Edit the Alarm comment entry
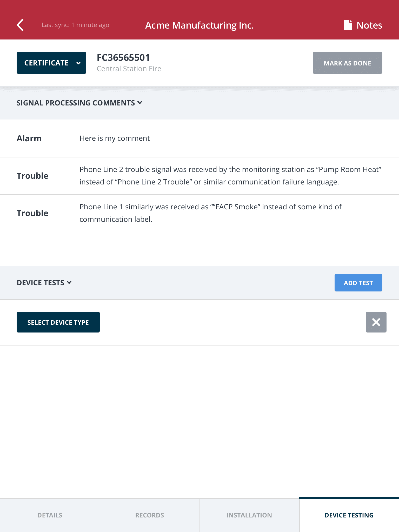Image resolution: width=399 pixels, height=532 pixels. (x=115, y=138)
